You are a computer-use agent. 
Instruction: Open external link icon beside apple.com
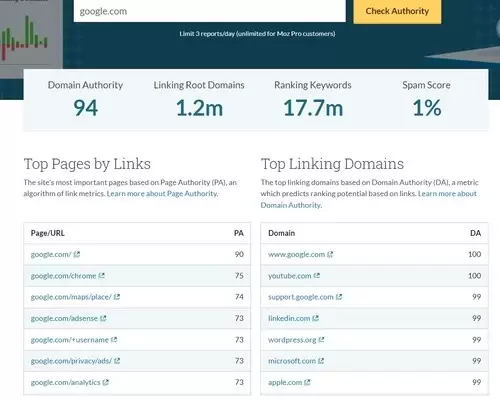click(x=307, y=382)
